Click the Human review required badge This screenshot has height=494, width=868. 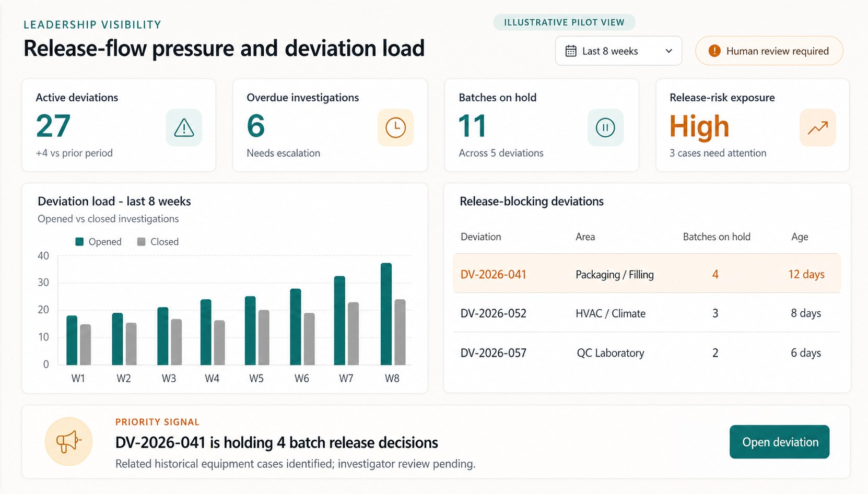coord(769,51)
